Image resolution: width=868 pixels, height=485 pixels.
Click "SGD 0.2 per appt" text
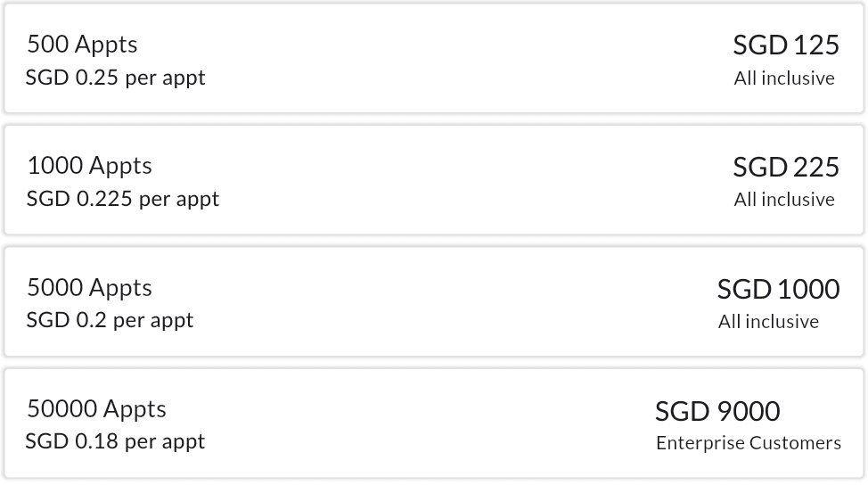pyautogui.click(x=110, y=320)
